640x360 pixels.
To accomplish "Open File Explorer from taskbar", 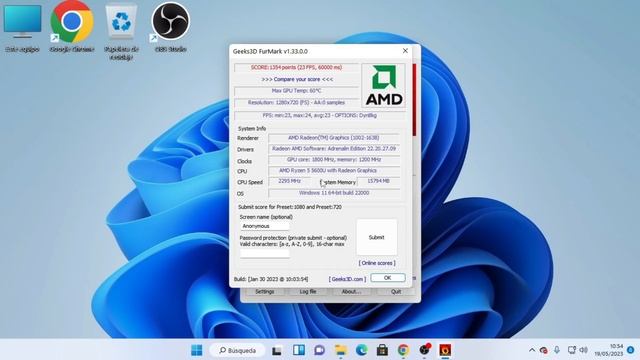I will pos(340,350).
